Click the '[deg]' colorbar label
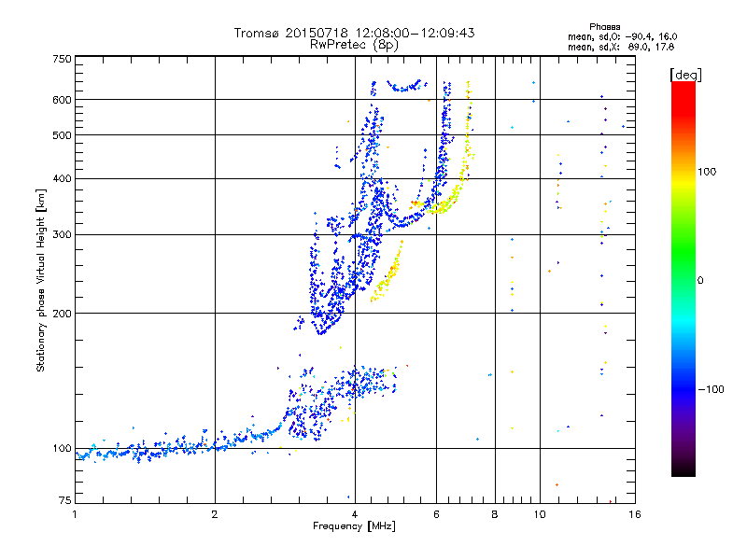Screen dimensions: 747x560 [685, 75]
